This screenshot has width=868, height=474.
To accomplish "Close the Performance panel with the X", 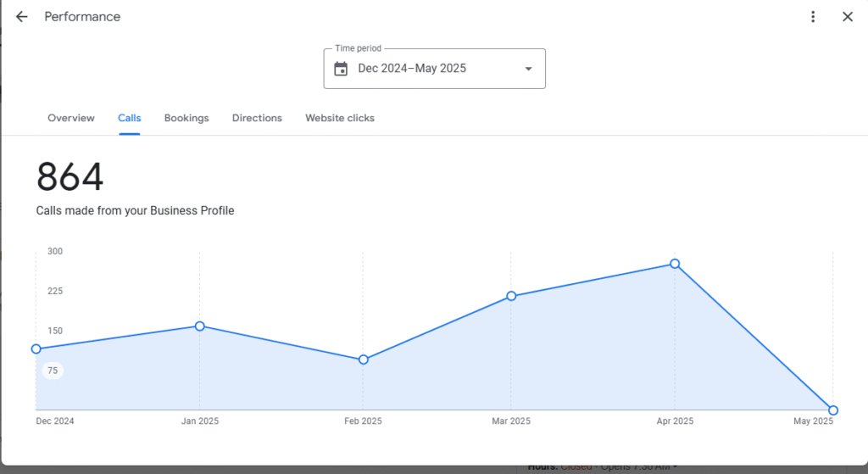I will pyautogui.click(x=847, y=17).
